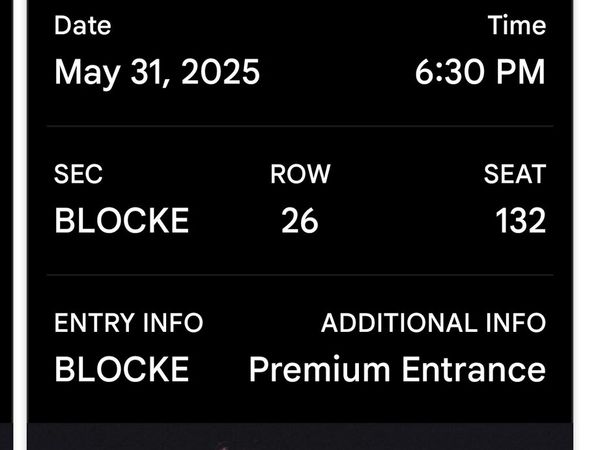Select seat number 132

tap(521, 220)
